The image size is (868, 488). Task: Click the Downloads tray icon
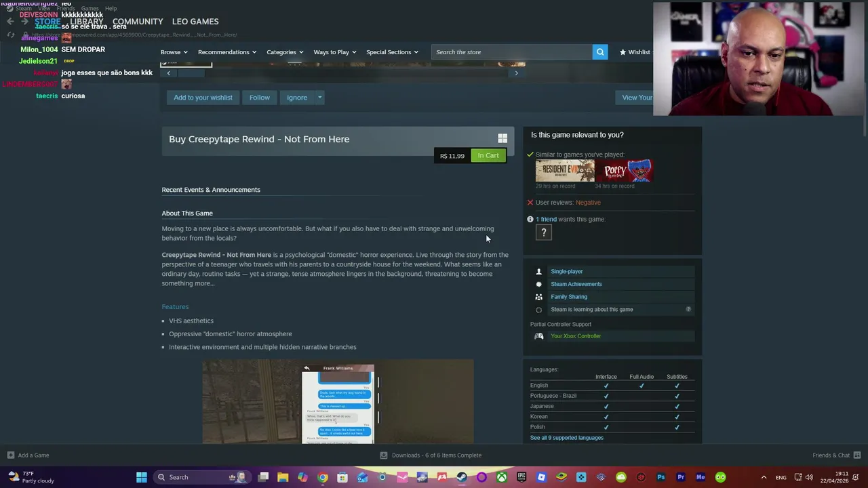[x=384, y=455]
